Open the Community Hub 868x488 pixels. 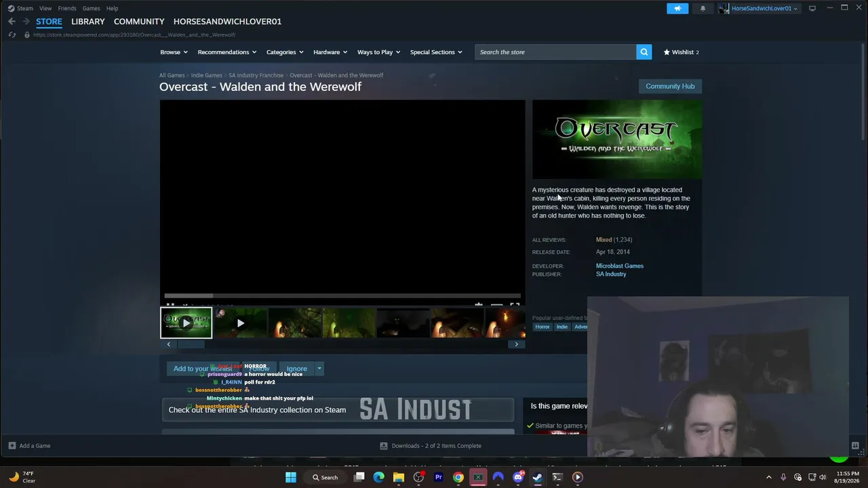[670, 86]
